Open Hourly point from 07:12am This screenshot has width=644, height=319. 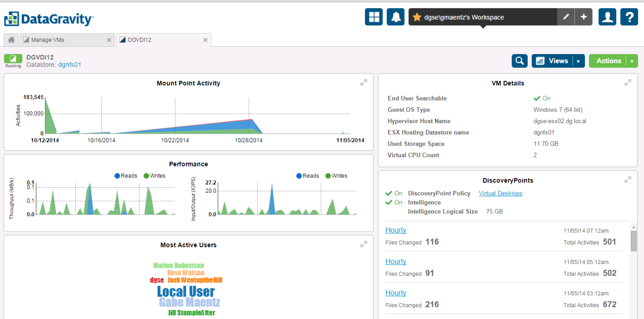pyautogui.click(x=396, y=230)
